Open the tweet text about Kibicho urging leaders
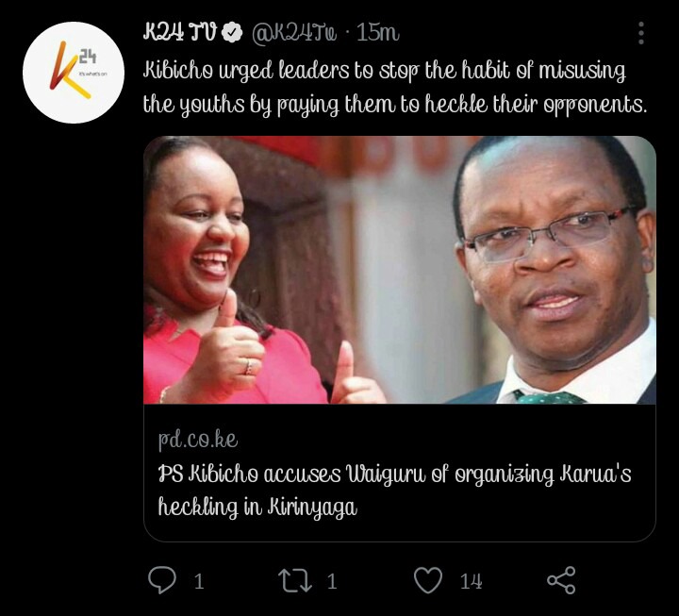This screenshot has height=616, width=679. [394, 88]
